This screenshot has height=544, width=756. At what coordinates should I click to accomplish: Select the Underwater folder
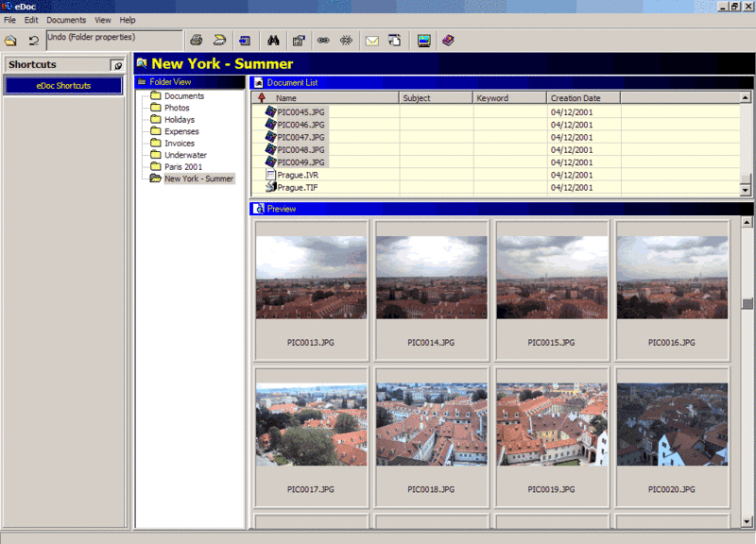pos(185,155)
